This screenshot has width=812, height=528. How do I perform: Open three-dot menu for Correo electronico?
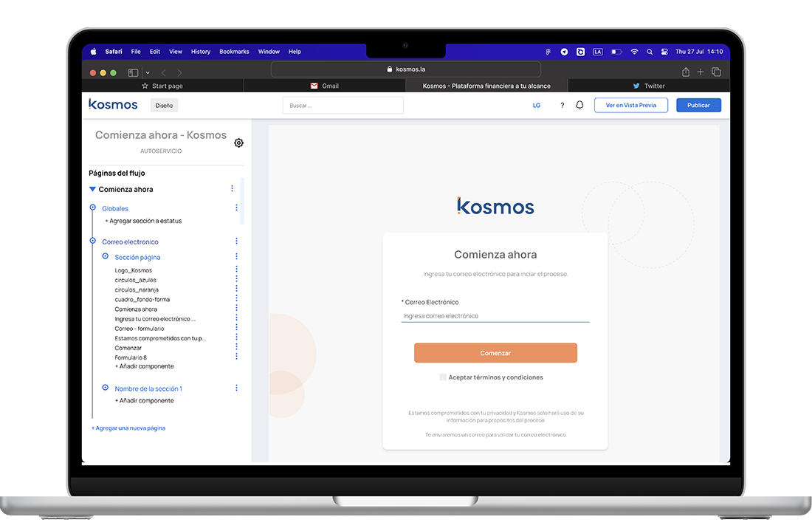click(x=237, y=241)
